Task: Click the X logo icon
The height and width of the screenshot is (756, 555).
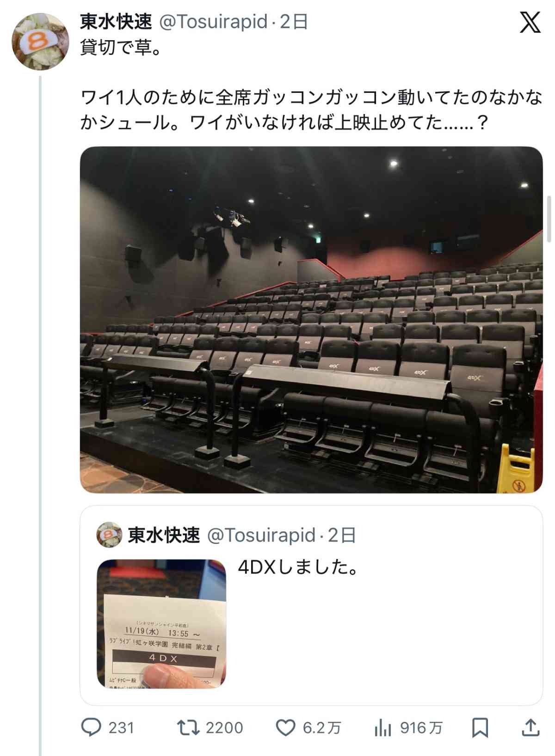Action: (530, 23)
